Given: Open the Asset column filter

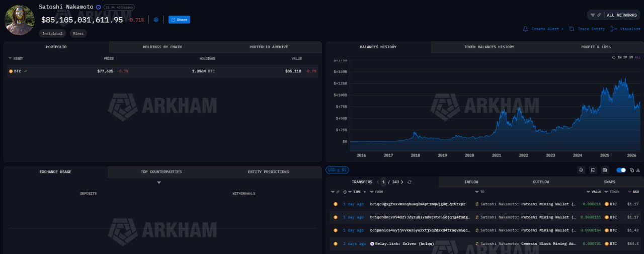Looking at the screenshot, I should tap(10, 58).
